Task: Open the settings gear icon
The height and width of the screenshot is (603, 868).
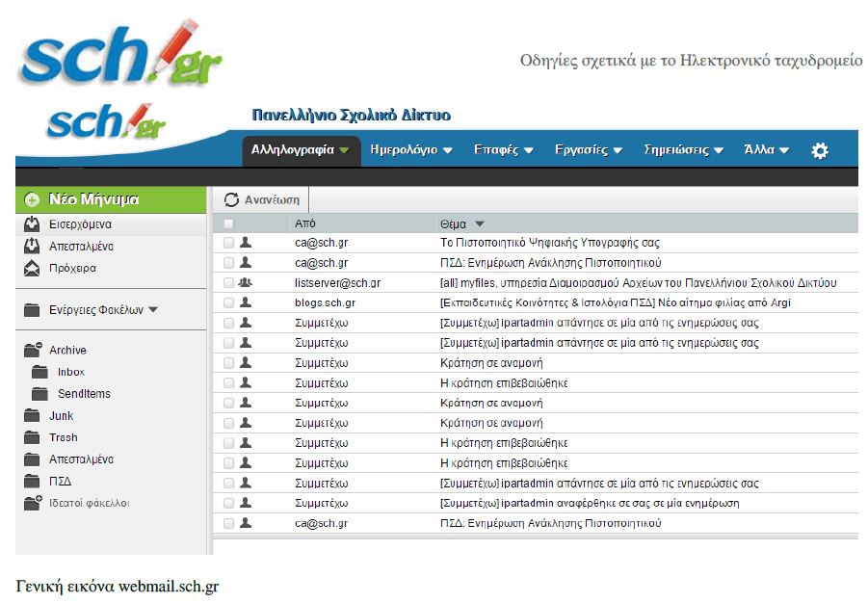Action: 820,150
